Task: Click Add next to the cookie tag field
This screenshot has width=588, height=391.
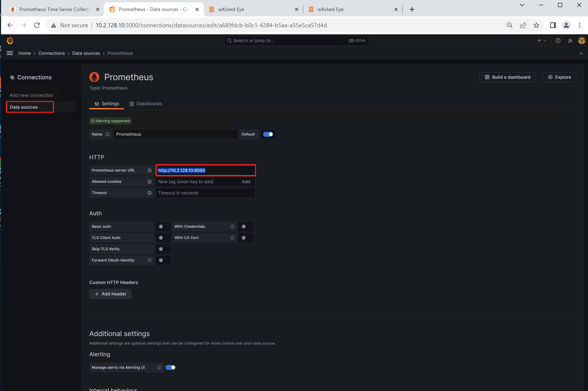Action: pos(246,182)
